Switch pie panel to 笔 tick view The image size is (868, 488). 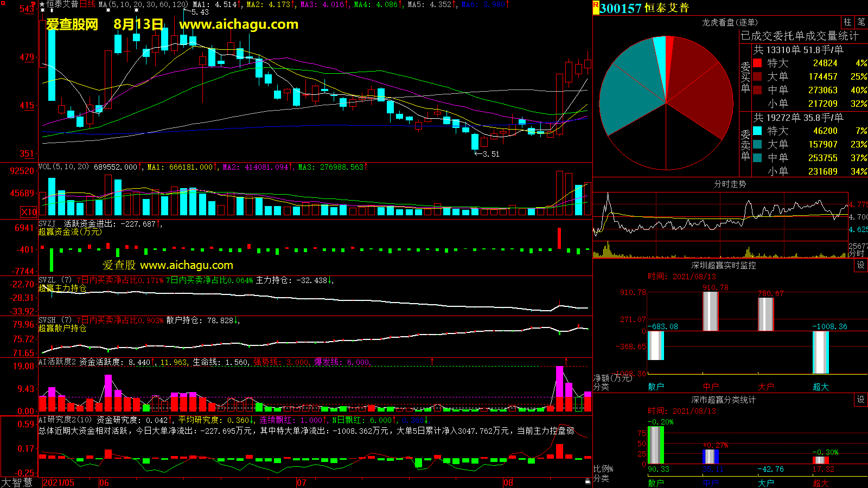861,22
